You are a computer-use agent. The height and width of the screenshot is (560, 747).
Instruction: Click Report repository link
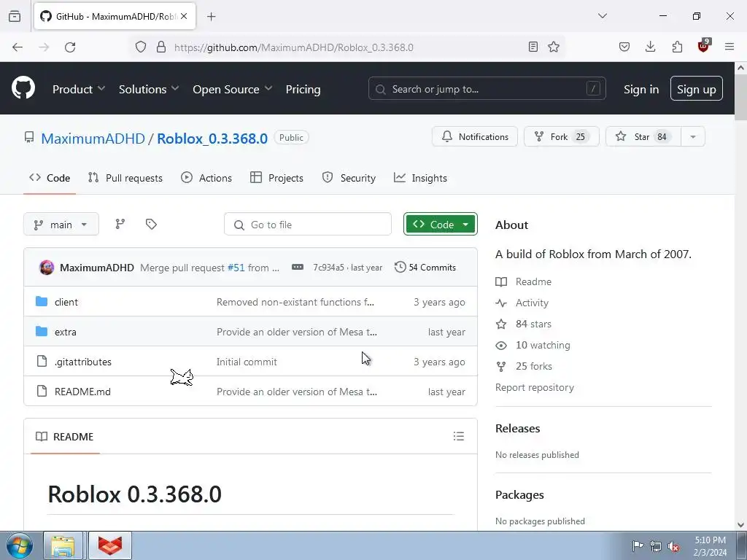click(x=535, y=388)
